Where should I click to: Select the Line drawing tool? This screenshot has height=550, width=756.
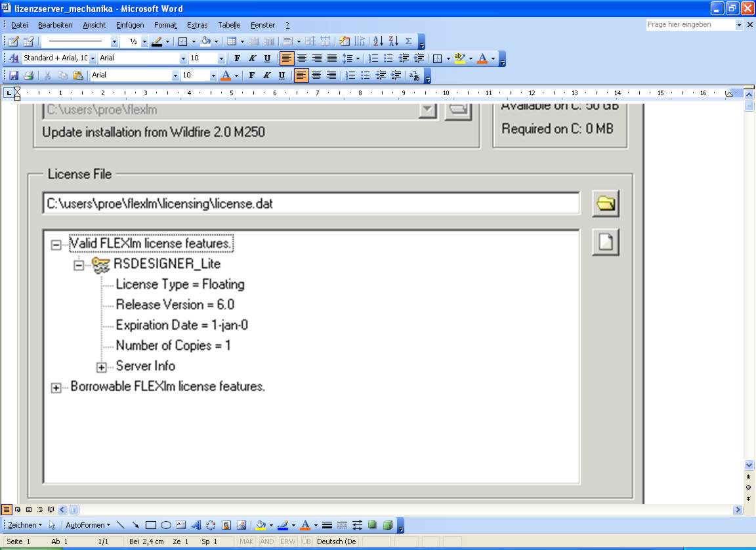click(120, 525)
